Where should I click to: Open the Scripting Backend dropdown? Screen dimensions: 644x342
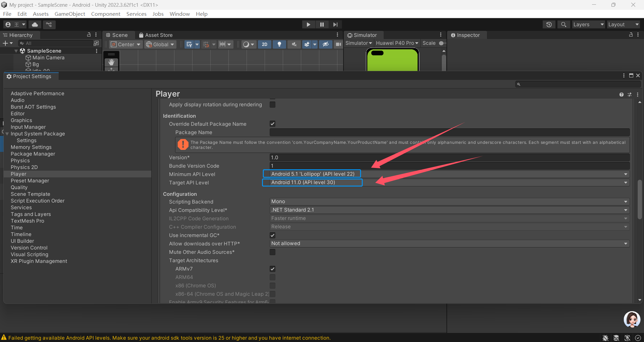click(x=449, y=202)
